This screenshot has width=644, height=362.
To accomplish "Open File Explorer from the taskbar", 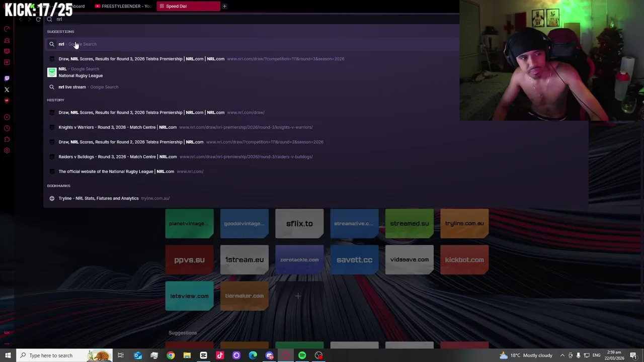I will pos(187,355).
